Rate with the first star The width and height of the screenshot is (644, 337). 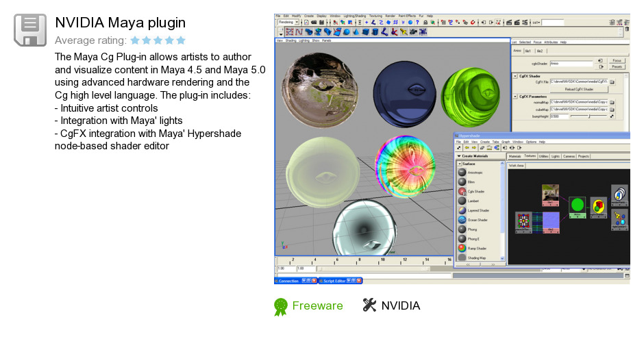135,40
